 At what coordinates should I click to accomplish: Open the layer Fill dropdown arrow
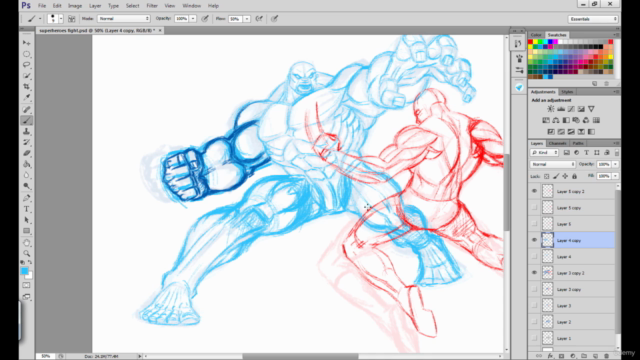pyautogui.click(x=615, y=176)
